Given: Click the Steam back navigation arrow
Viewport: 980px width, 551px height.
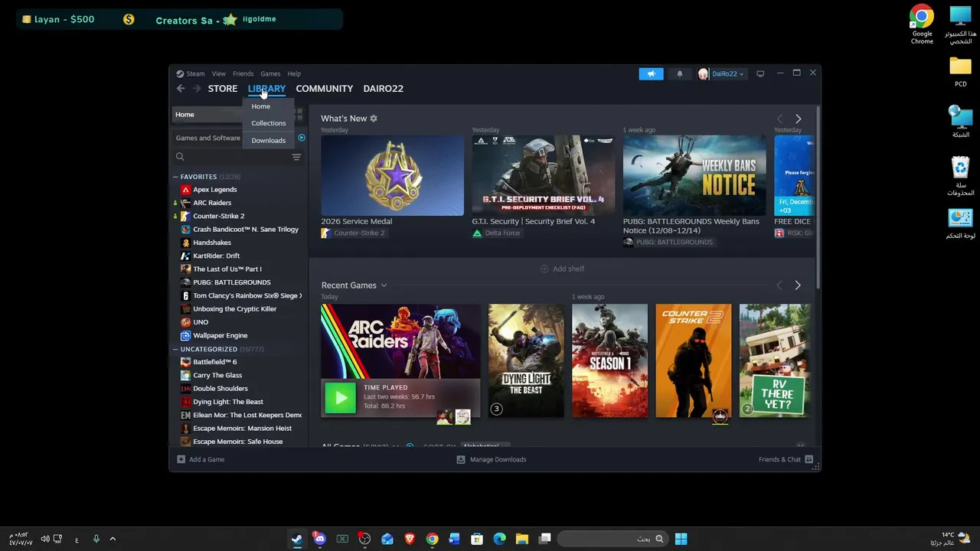Looking at the screenshot, I should [x=181, y=89].
